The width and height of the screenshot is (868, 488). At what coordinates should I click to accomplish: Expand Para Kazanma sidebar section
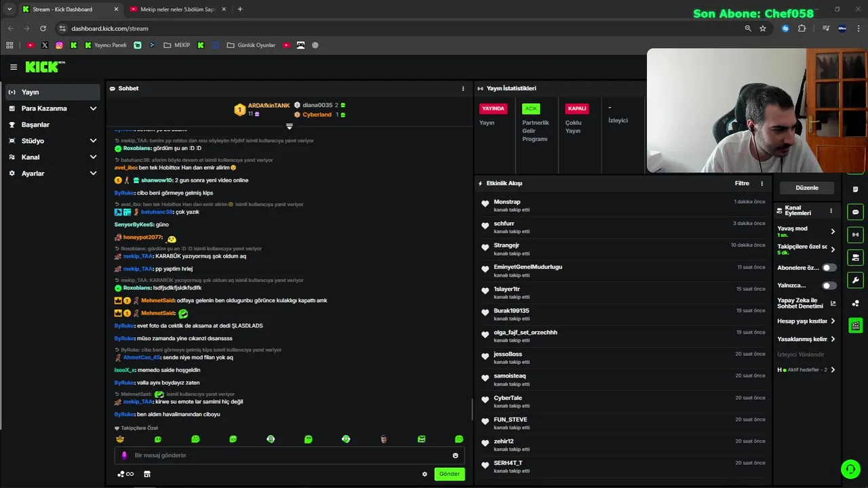point(53,108)
